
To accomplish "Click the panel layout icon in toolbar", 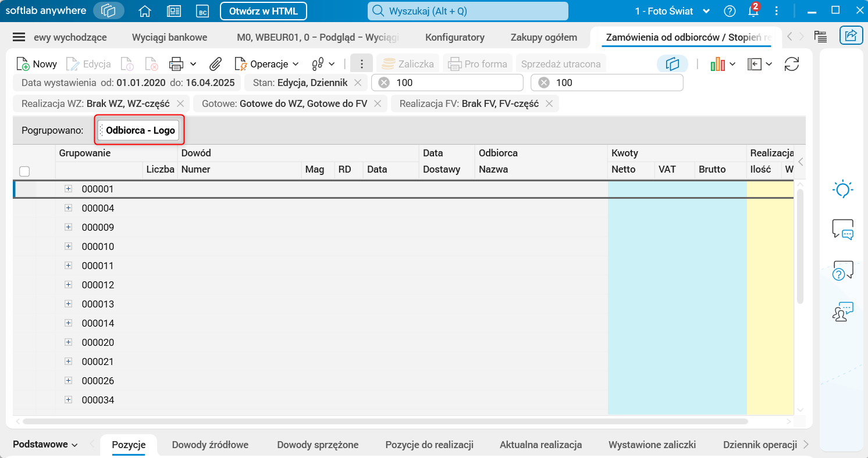I will click(755, 64).
